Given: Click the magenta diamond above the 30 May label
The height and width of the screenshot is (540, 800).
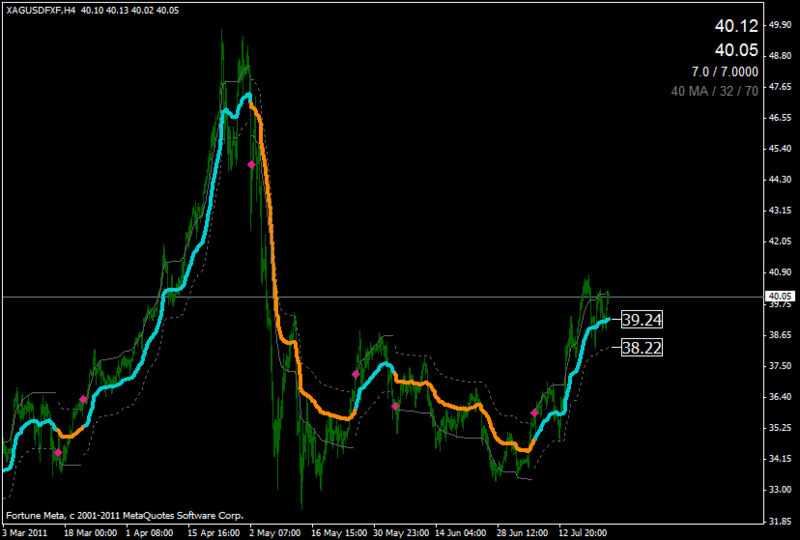Looking at the screenshot, I should coord(395,406).
